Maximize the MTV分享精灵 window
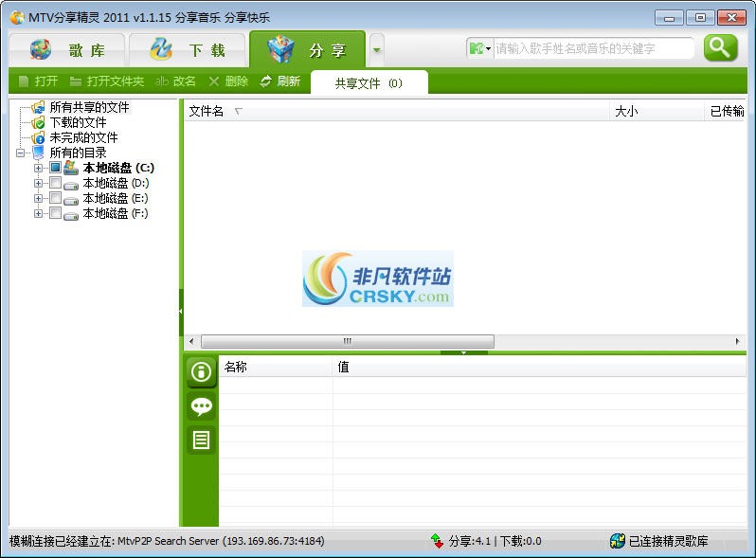 [x=700, y=18]
